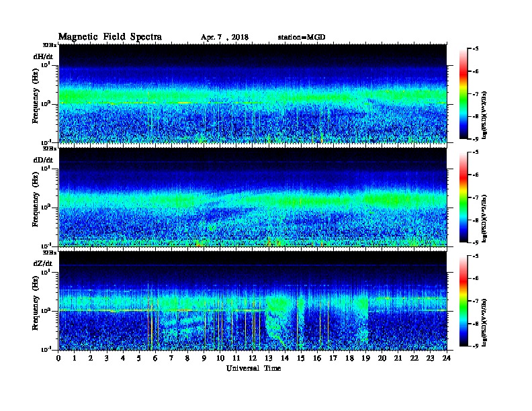Click hour tick label "17" on time axis

(x=333, y=358)
